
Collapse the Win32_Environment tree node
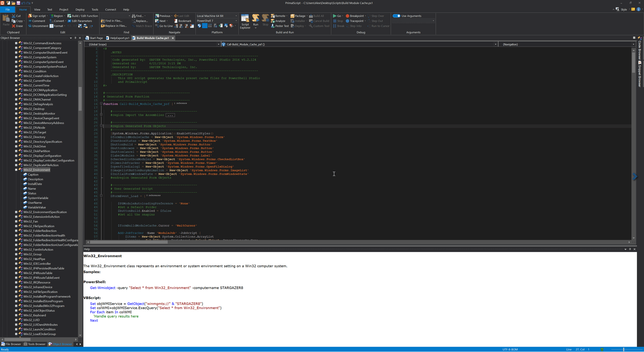(x=16, y=170)
